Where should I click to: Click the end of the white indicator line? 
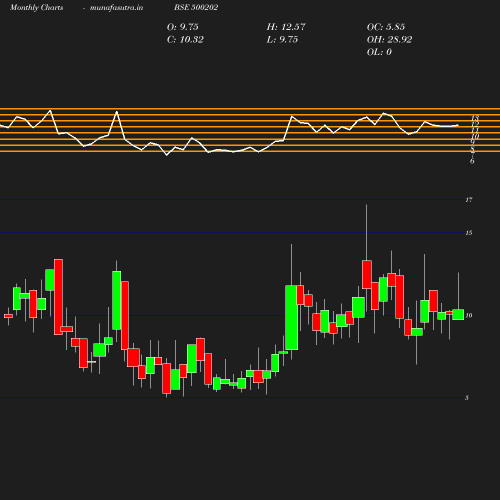(458, 125)
